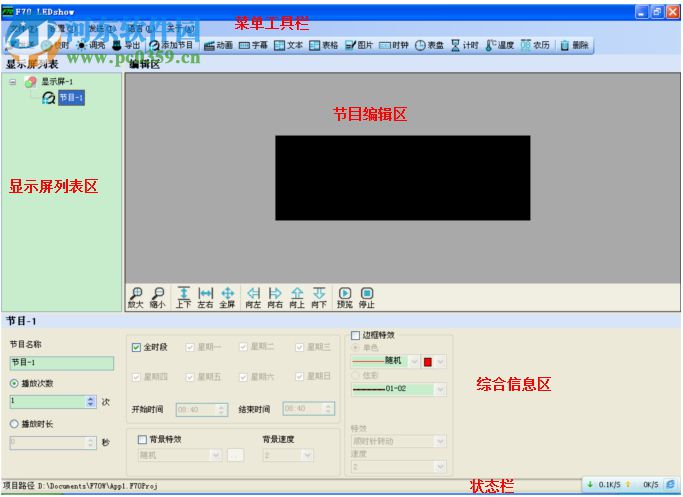Viewport: 683px width, 497px height.
Task: Add a 农历 lunar calendar area
Action: point(535,45)
